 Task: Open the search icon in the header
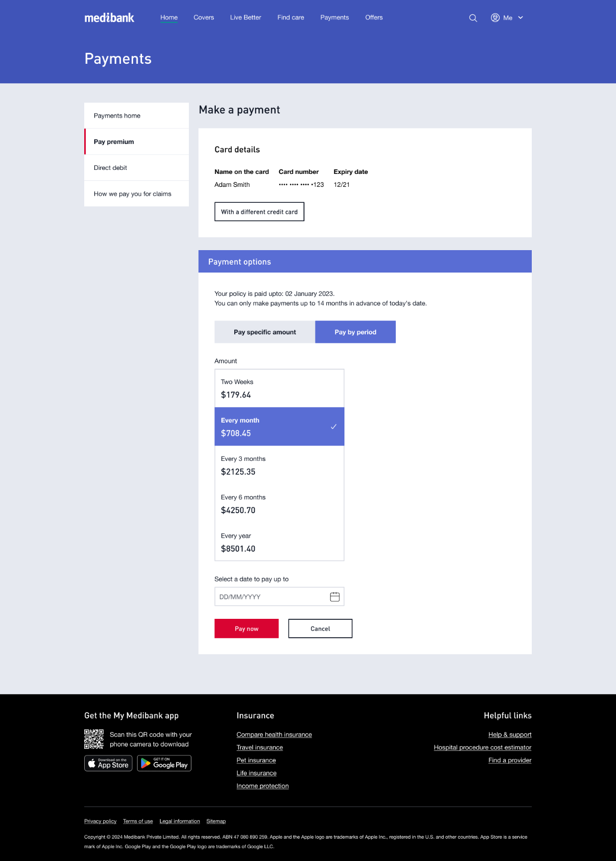pyautogui.click(x=472, y=17)
